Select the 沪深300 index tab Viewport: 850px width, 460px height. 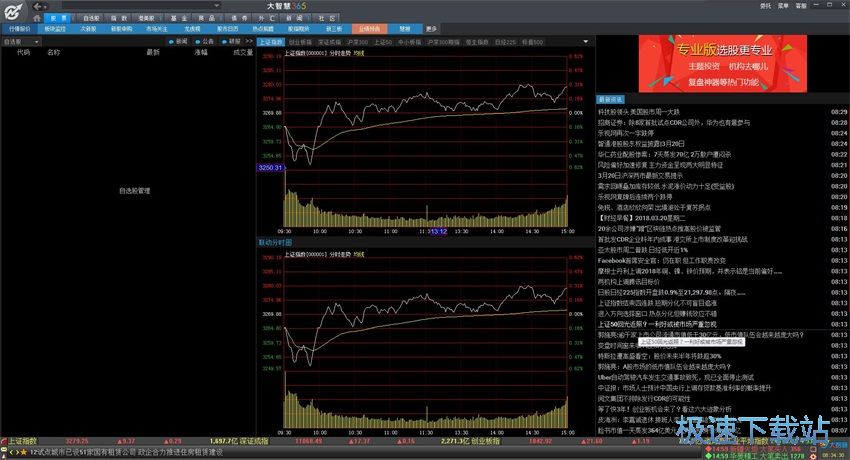click(357, 42)
